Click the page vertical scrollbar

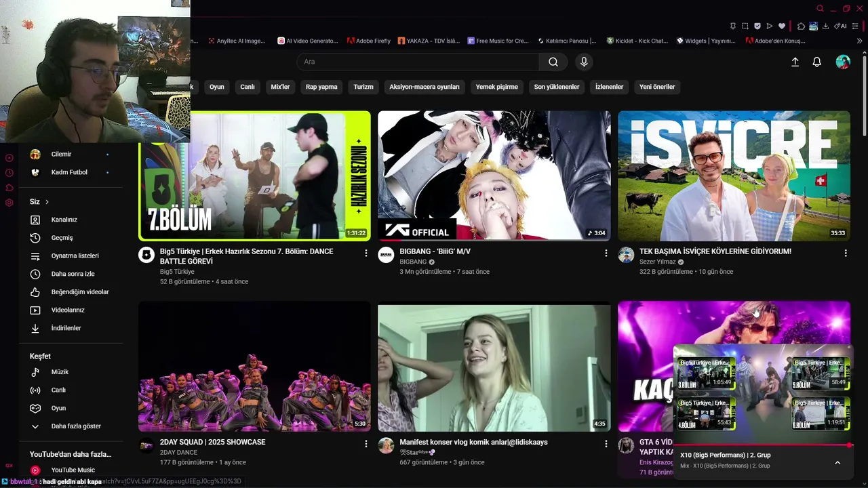click(864, 95)
